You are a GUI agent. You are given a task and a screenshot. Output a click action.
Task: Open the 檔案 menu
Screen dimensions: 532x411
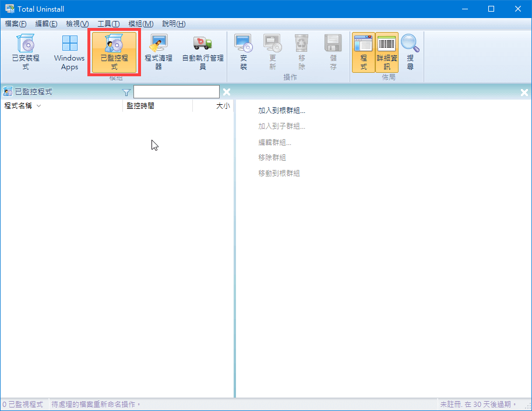click(16, 23)
